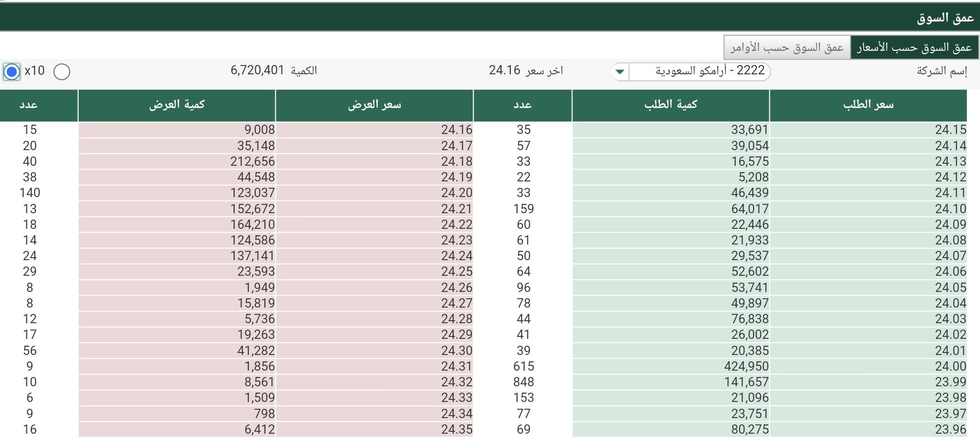Open company dropdown arrow next to أرامكو السعودية

tap(620, 71)
